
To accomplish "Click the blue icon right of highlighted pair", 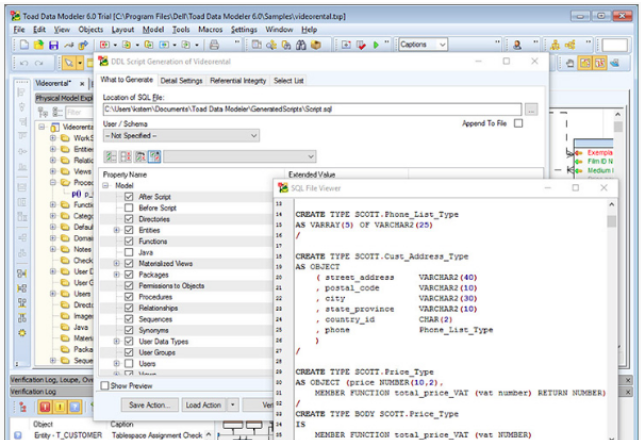I will click(614, 63).
